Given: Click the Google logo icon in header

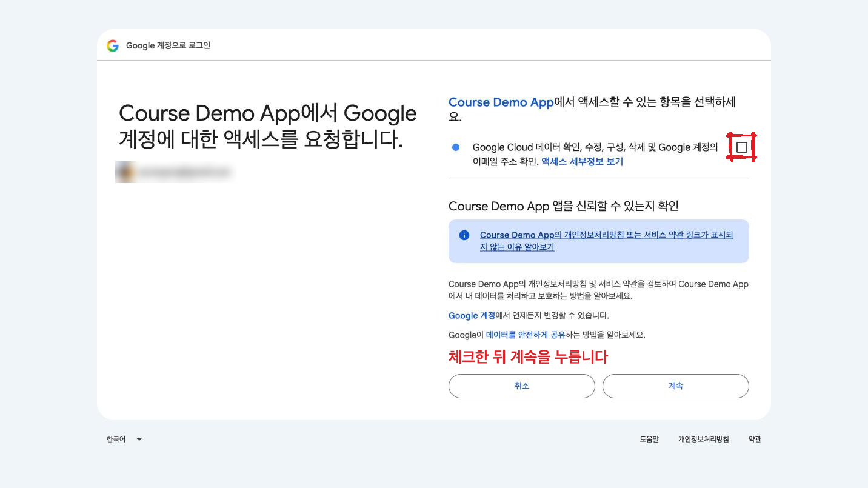Looking at the screenshot, I should (x=113, y=45).
